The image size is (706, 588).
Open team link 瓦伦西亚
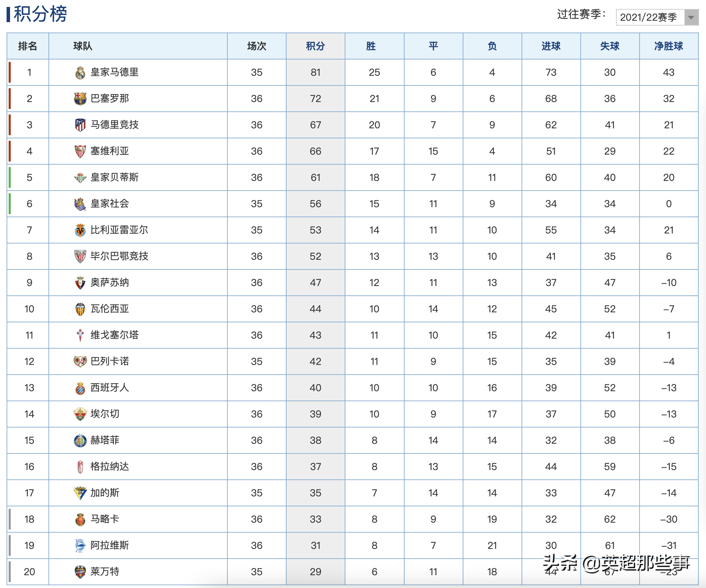(110, 309)
